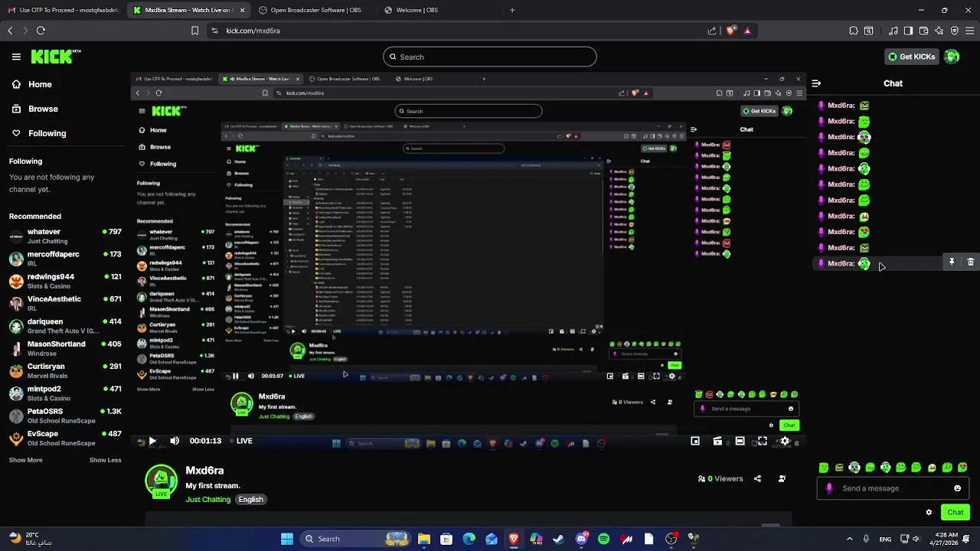The image size is (980, 551).
Task: Open the user profile avatar menu
Action: [952, 57]
